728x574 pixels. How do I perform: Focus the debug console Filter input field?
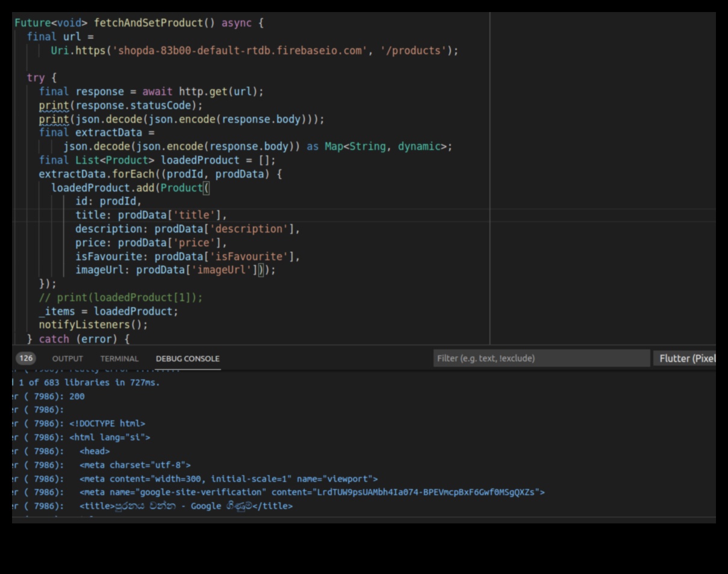(541, 358)
